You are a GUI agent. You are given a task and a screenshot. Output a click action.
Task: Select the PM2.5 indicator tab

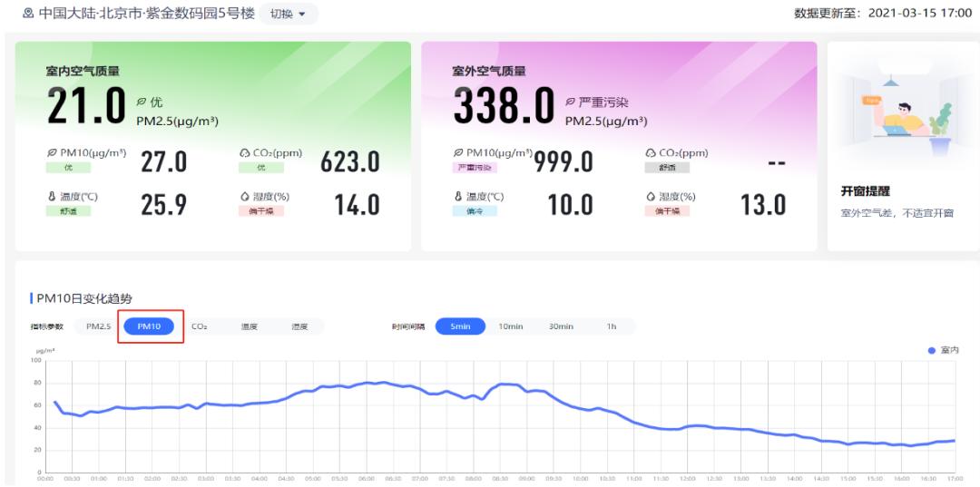(98, 326)
